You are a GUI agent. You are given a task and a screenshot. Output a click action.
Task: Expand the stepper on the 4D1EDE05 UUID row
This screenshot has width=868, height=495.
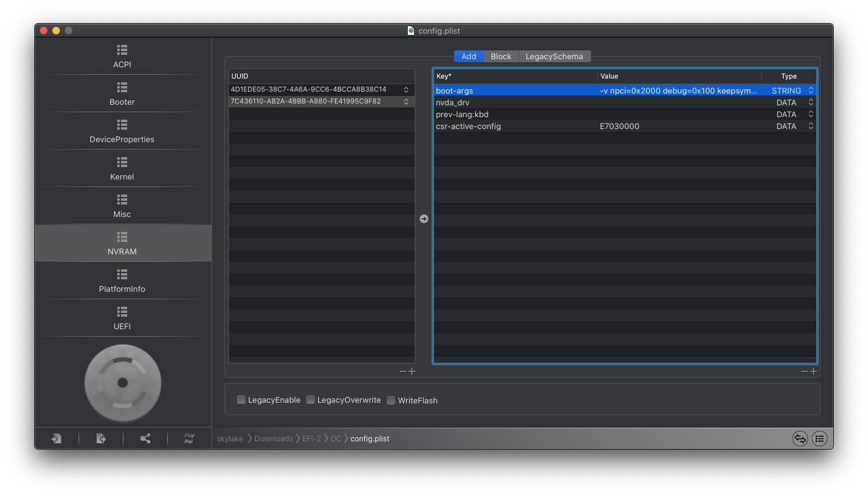pos(406,90)
